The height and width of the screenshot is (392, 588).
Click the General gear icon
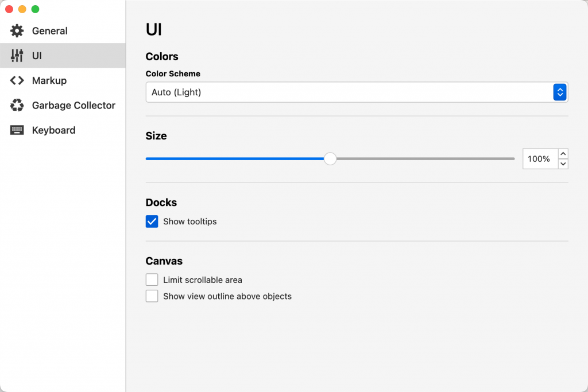point(17,31)
